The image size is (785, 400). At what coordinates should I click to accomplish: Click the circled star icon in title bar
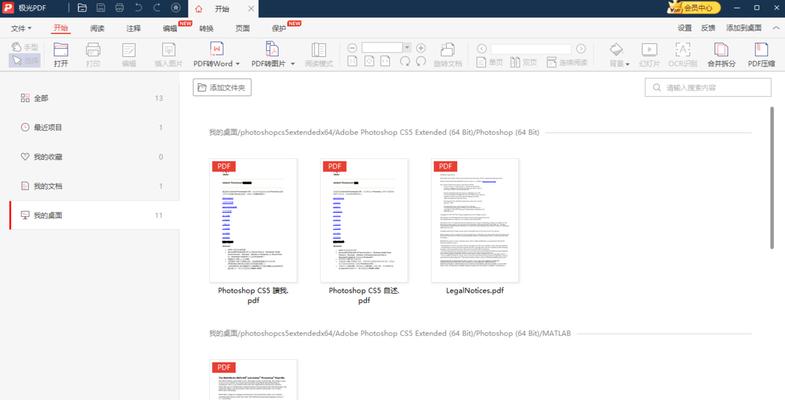click(x=175, y=8)
